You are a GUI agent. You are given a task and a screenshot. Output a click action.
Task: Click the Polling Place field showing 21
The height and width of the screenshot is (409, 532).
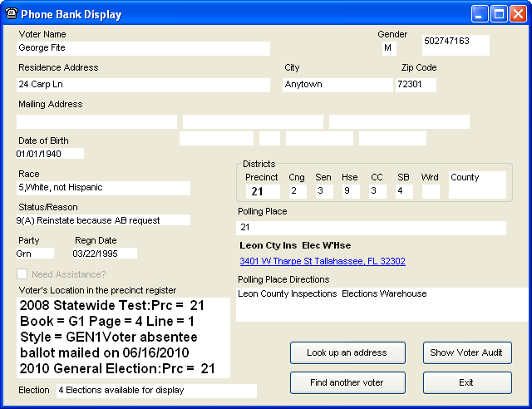click(372, 228)
